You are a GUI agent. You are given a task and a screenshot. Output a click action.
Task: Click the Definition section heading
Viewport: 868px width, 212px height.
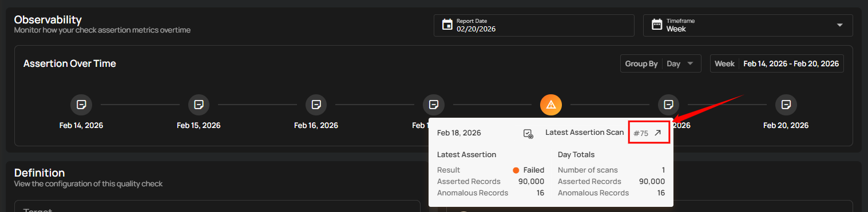pos(39,173)
